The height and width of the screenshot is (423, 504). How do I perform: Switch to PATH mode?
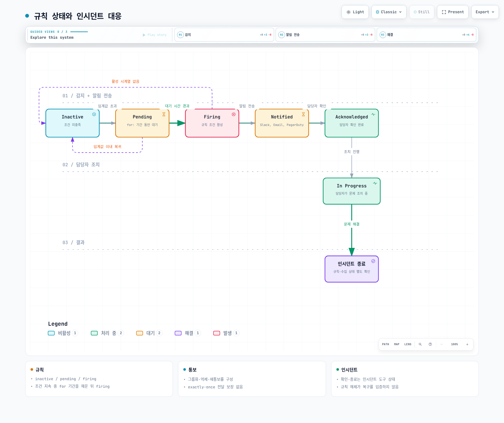[386, 344]
